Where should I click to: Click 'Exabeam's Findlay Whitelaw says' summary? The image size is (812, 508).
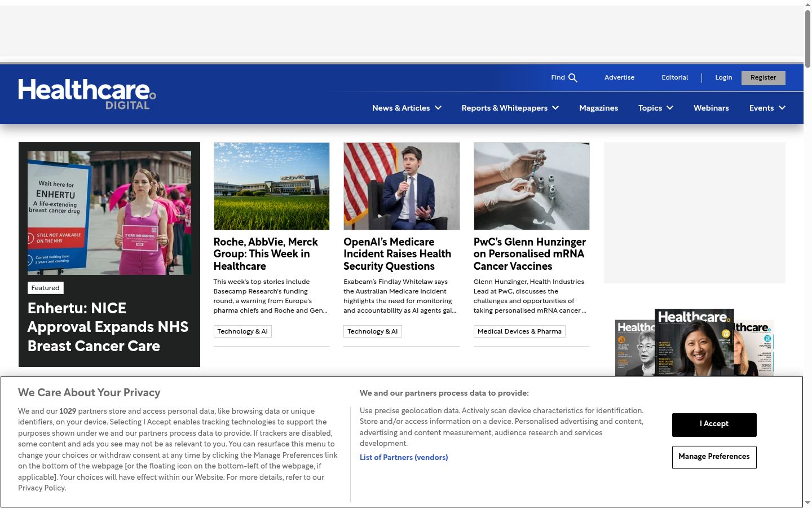pyautogui.click(x=400, y=296)
